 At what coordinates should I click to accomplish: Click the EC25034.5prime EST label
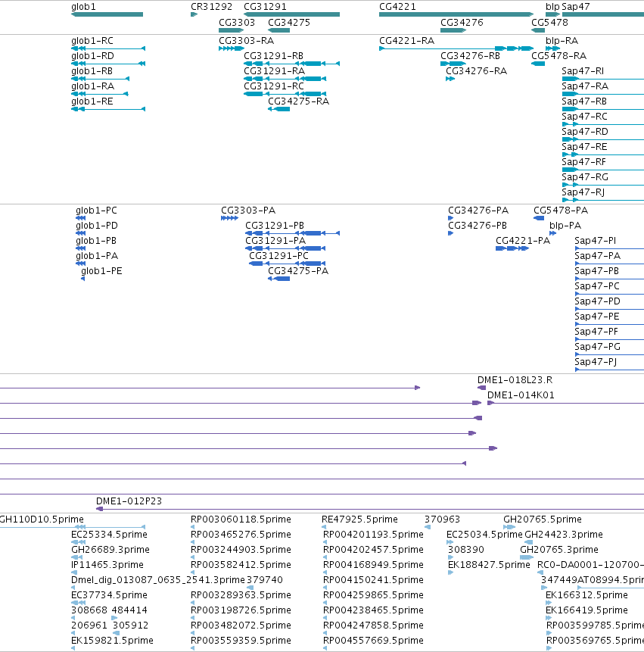484,535
